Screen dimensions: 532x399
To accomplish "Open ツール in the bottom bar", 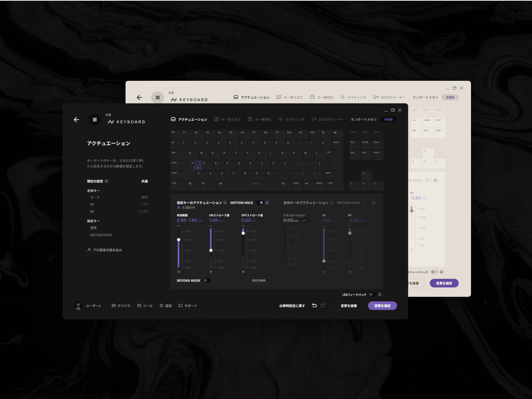I will click(x=145, y=306).
